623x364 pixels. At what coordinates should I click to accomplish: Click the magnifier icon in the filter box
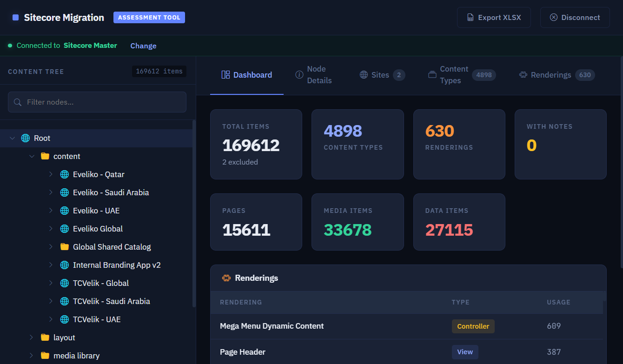point(18,102)
